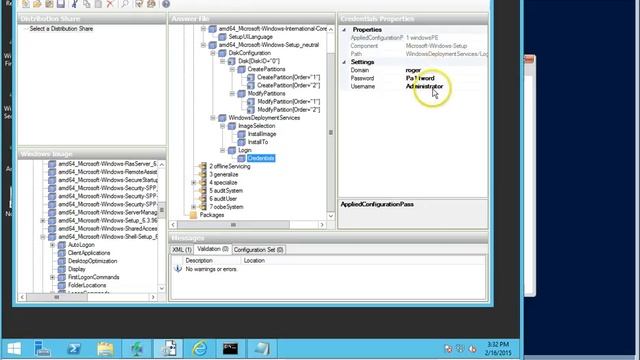Screen dimensions: 640x360
Task: Select ModifyPartition[Order="1"] node
Action: coord(288,102)
